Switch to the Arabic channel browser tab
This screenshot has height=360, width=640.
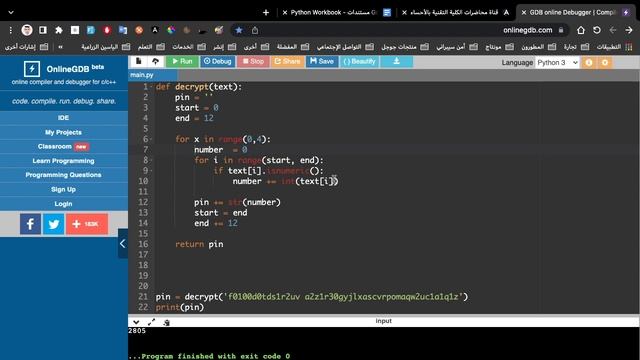pos(455,12)
